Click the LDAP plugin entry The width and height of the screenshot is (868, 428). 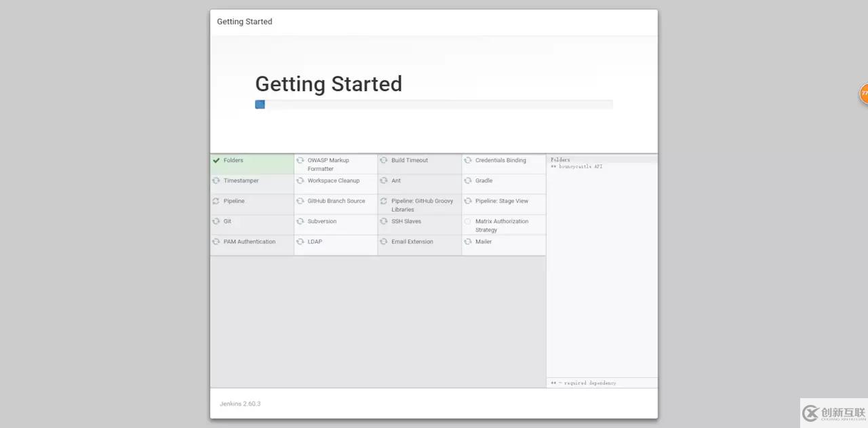point(315,242)
